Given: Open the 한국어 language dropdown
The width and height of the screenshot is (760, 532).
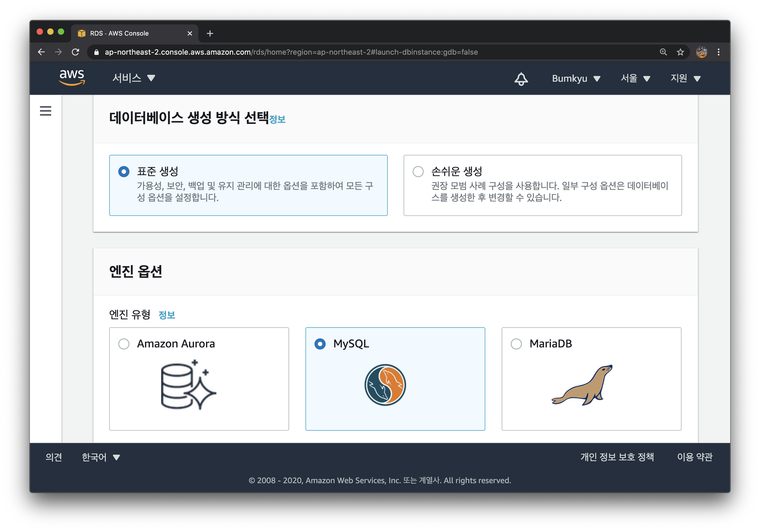Looking at the screenshot, I should tap(101, 457).
